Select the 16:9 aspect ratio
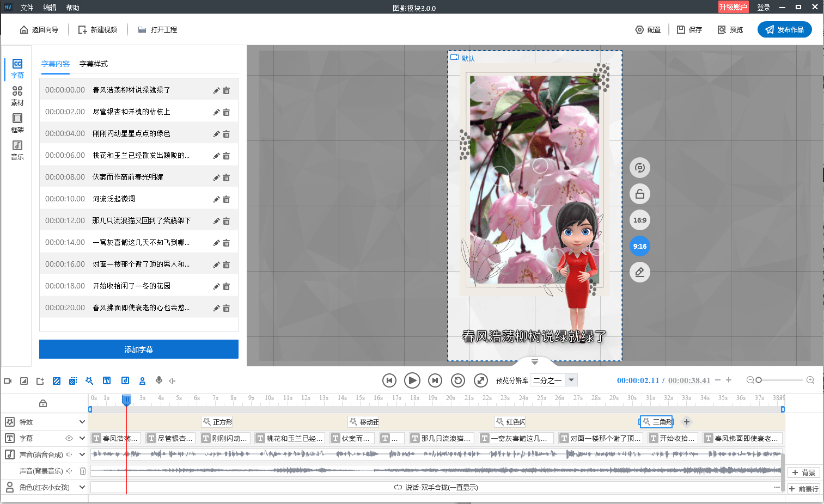Image resolution: width=824 pixels, height=504 pixels. point(640,220)
